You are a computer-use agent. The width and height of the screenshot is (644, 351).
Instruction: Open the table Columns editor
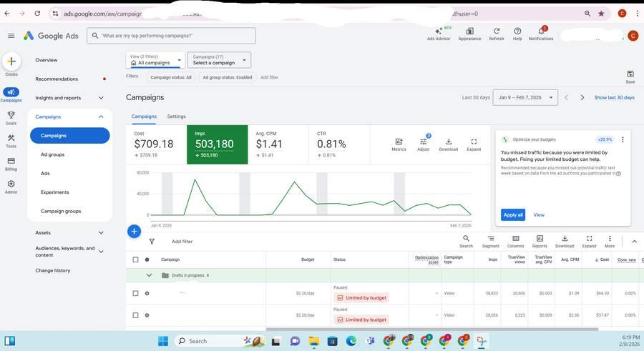[x=515, y=242]
